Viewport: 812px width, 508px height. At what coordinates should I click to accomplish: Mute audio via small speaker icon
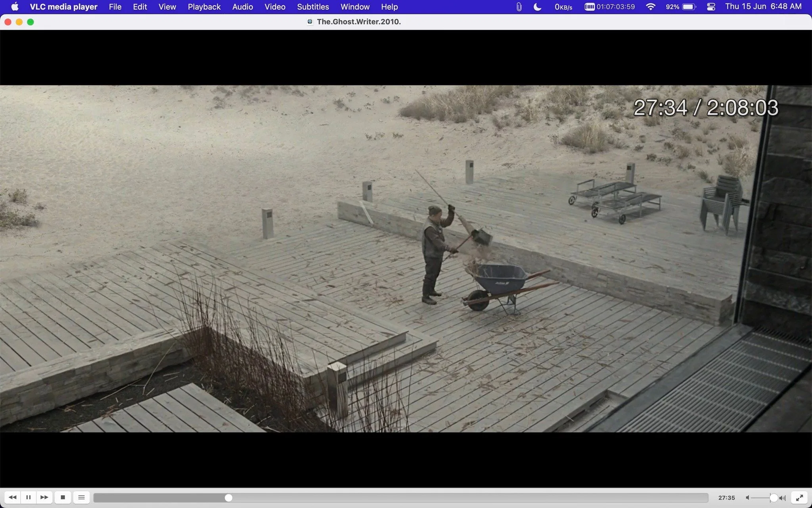pyautogui.click(x=747, y=498)
